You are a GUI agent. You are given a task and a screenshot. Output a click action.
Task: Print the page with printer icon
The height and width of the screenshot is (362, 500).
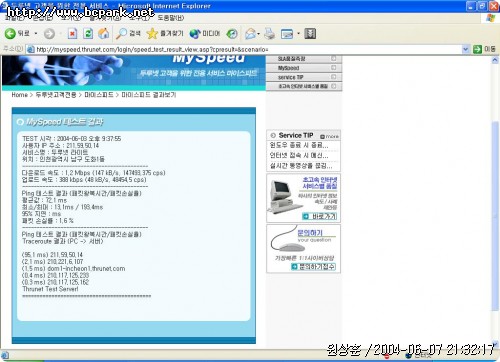tap(270, 33)
